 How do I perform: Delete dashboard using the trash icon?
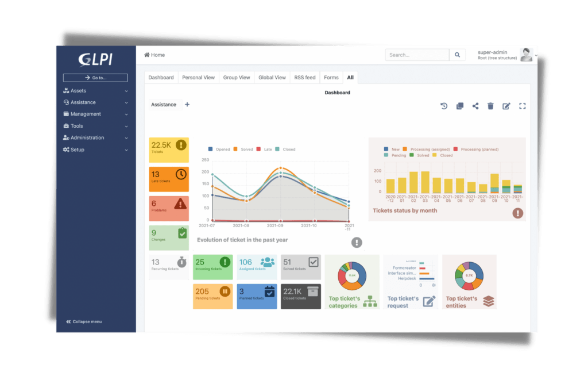[x=490, y=106]
